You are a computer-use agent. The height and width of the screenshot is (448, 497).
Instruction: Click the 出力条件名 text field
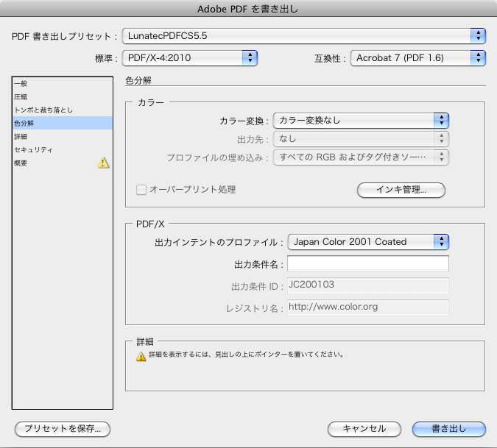368,263
